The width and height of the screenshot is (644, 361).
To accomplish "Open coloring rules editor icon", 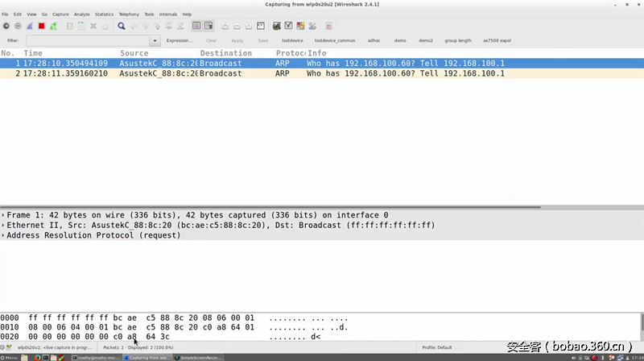I will (x=300, y=26).
